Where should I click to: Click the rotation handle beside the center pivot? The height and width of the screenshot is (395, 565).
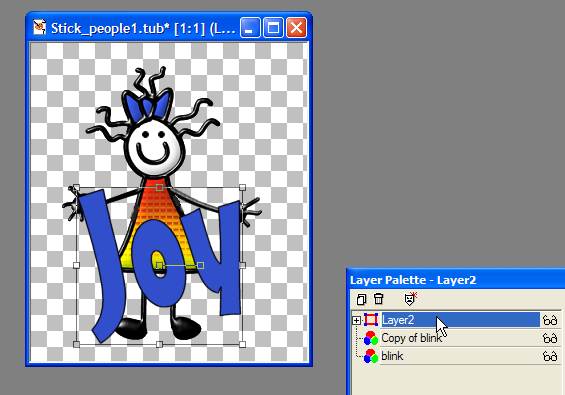click(201, 266)
